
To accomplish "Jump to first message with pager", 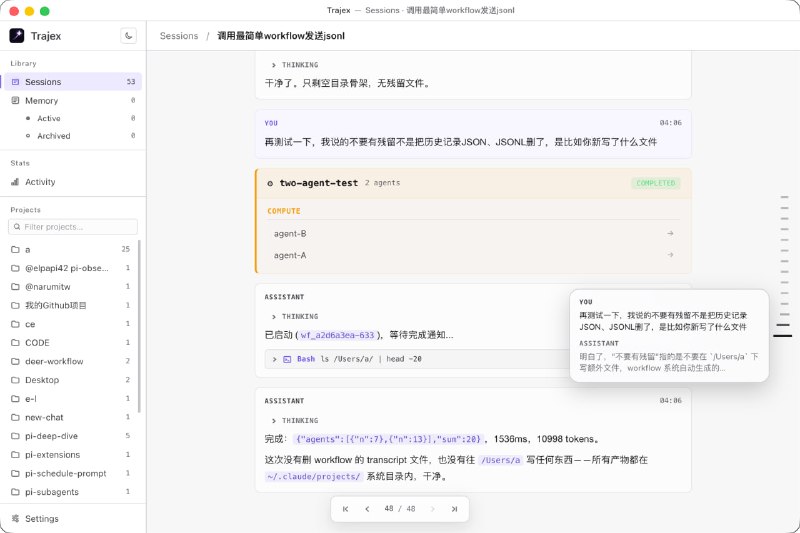I will click(x=345, y=509).
